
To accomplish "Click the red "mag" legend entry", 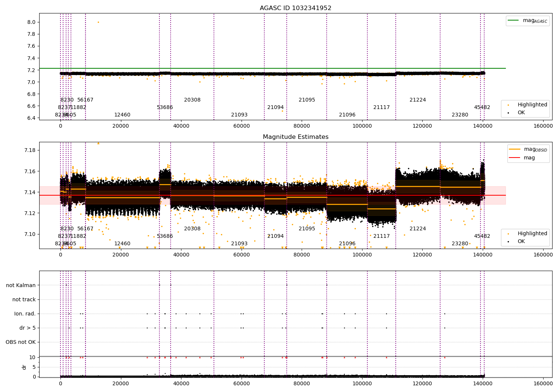I will click(522, 158).
